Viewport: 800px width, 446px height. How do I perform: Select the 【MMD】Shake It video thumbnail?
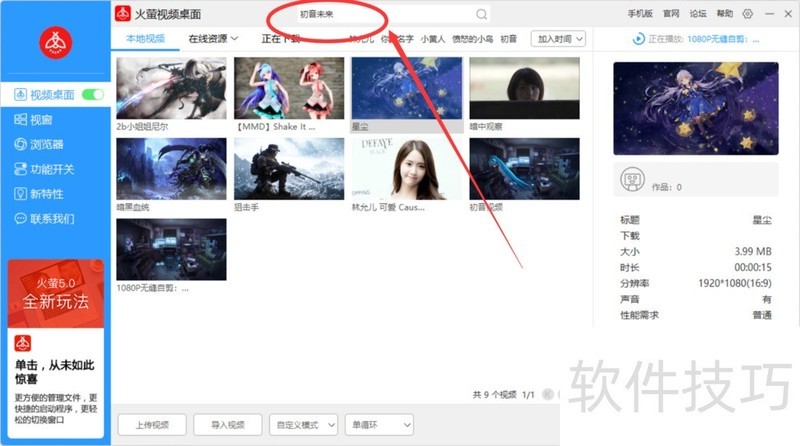click(289, 88)
